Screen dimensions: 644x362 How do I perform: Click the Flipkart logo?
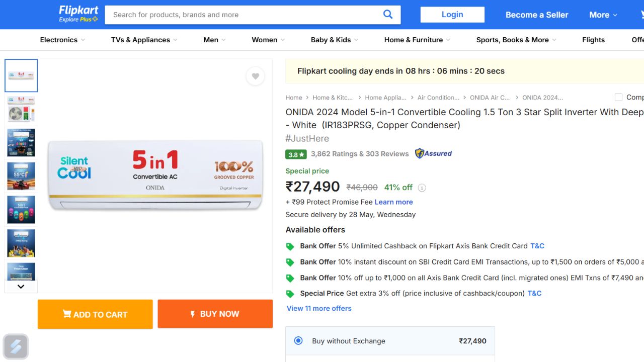(x=78, y=11)
